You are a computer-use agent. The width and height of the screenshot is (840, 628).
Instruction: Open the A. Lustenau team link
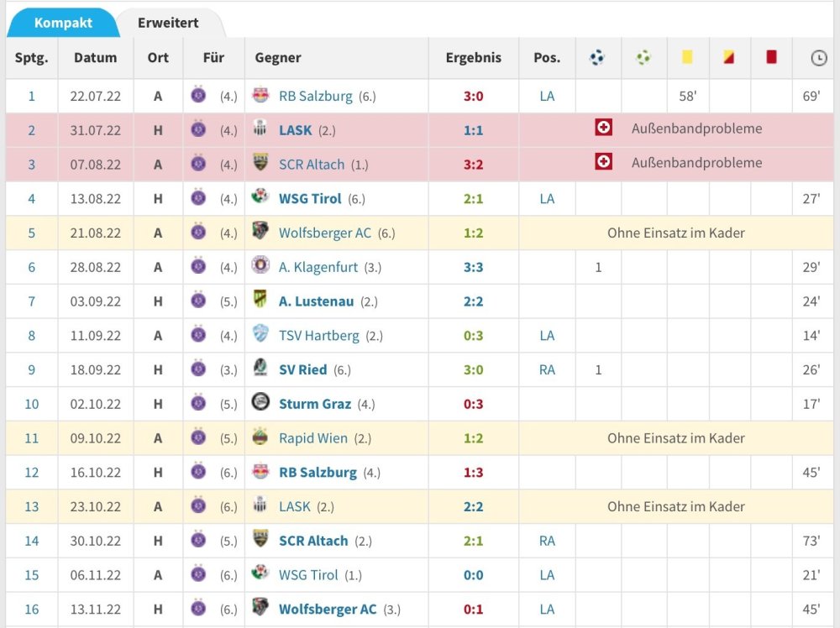click(316, 301)
